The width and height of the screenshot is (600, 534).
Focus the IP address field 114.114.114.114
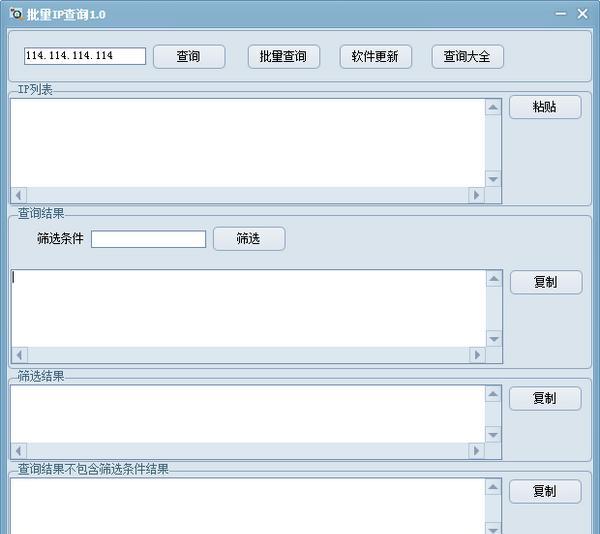pos(85,56)
